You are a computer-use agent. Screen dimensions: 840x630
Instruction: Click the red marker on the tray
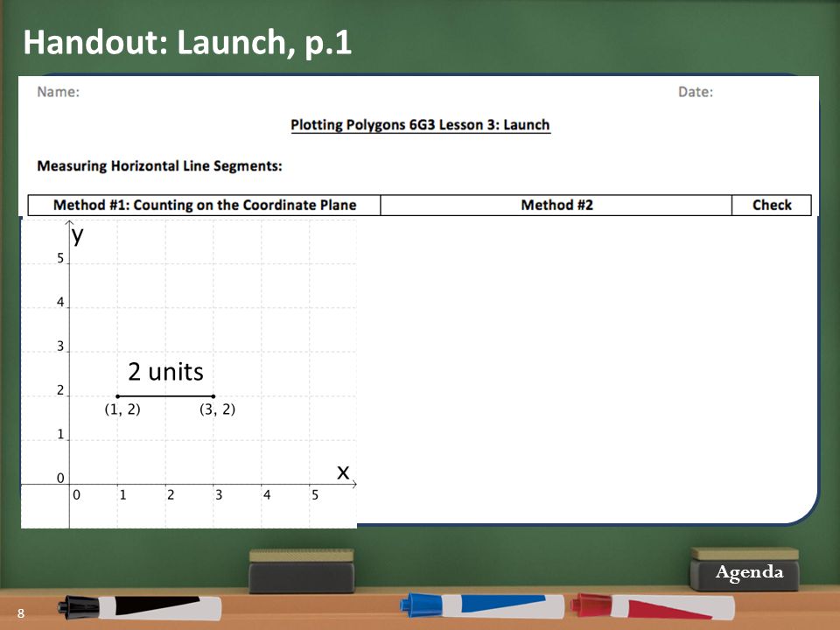(x=652, y=607)
